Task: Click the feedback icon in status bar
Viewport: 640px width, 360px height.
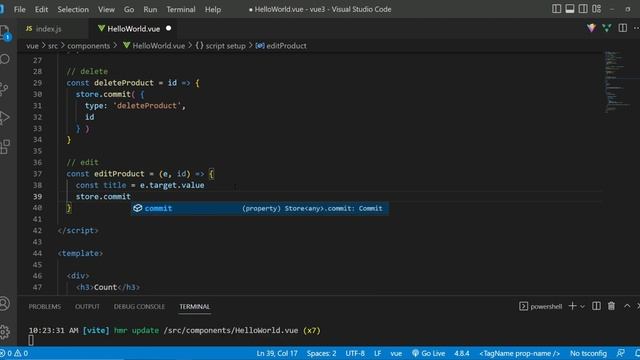Action: tap(620, 353)
